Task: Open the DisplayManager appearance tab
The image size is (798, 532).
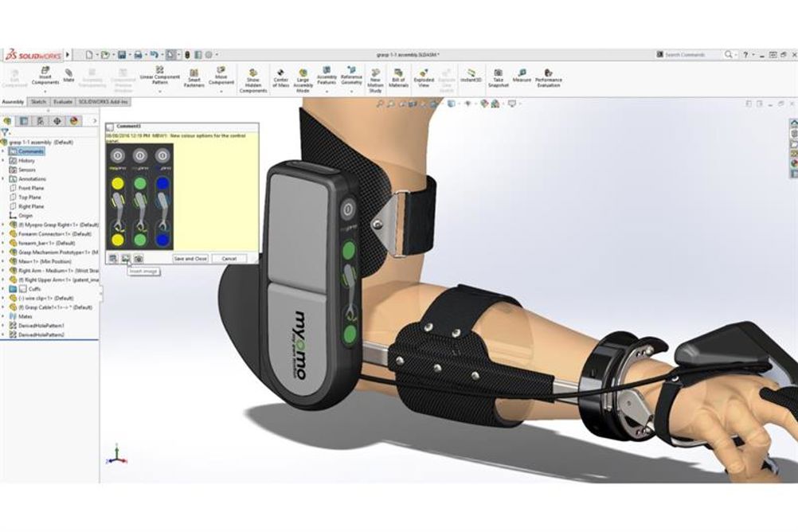Action: click(x=74, y=121)
